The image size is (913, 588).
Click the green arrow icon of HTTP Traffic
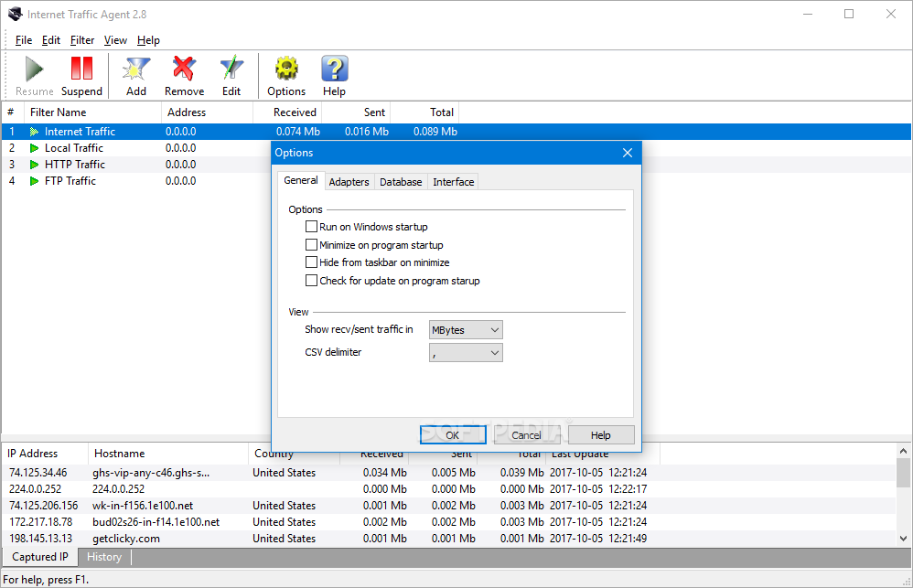[35, 165]
